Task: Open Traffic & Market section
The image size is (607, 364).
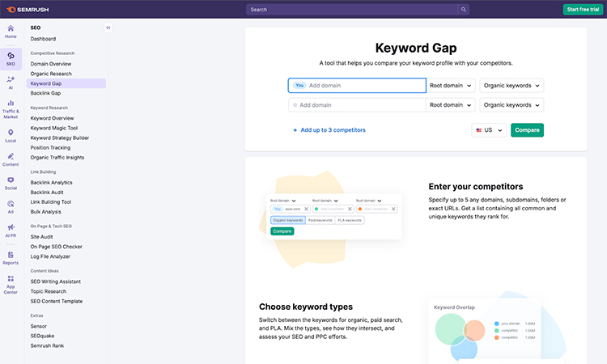Action: [11, 109]
